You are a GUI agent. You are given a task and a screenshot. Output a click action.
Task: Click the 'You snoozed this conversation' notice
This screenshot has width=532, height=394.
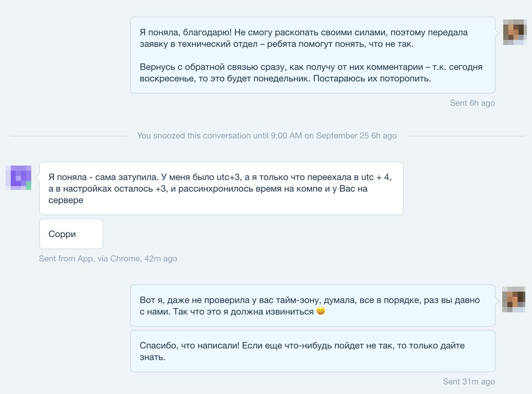click(267, 135)
